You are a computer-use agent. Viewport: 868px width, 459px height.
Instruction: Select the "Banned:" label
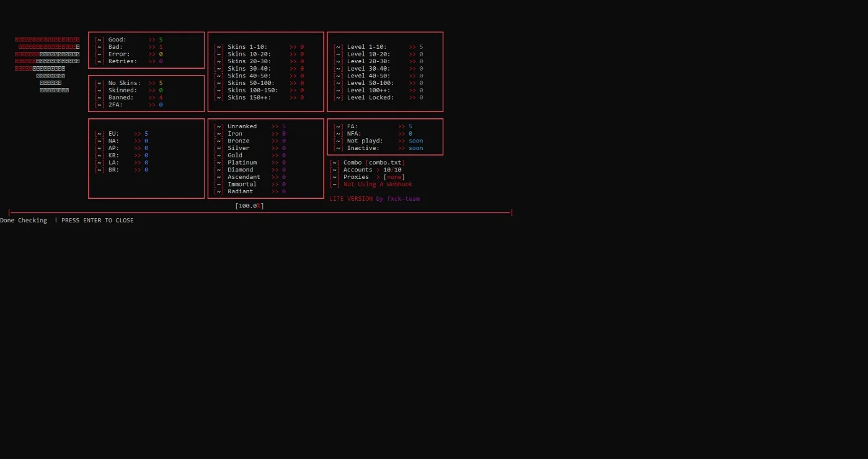pos(121,97)
